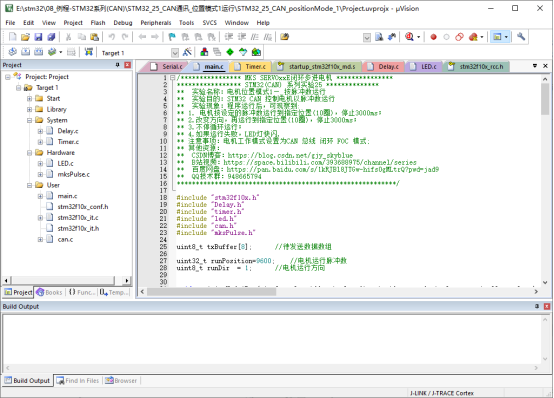This screenshot has height=398, width=554.
Task: Click the blue flag Insert Bookmark icon
Action: coord(172,37)
